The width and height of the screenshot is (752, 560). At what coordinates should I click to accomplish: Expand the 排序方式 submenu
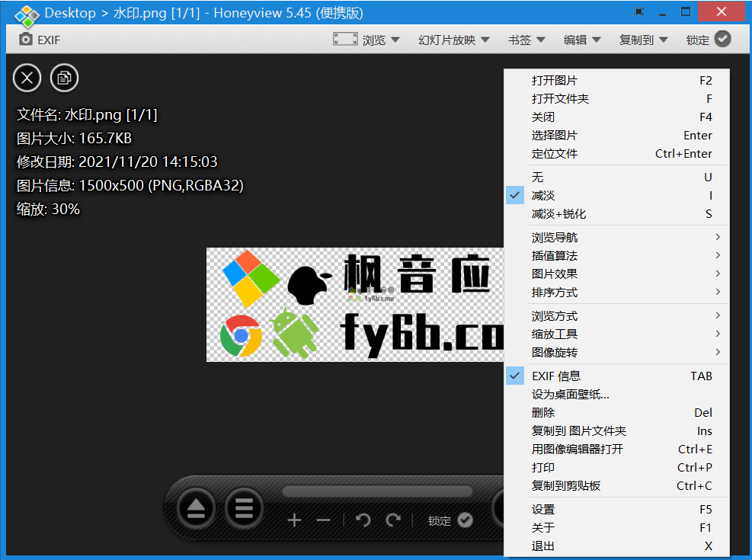click(617, 292)
